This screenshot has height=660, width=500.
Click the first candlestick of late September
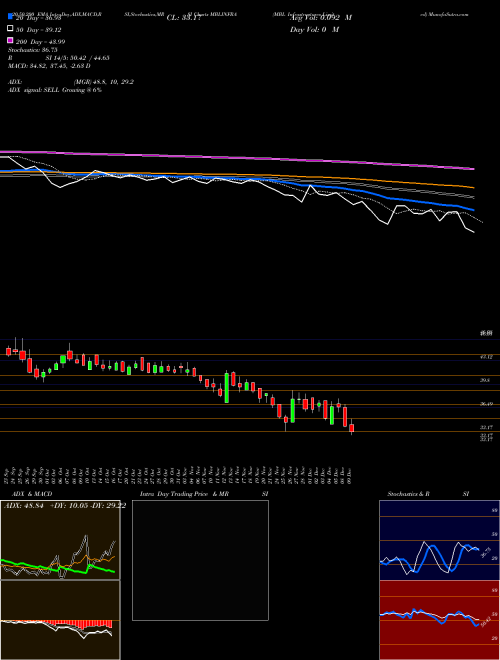pos(8,351)
